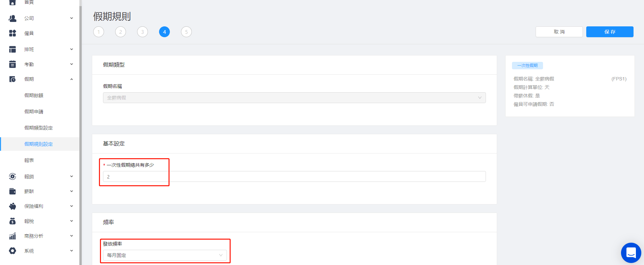Click the 薪酬 payroll wallet icon

(12, 191)
